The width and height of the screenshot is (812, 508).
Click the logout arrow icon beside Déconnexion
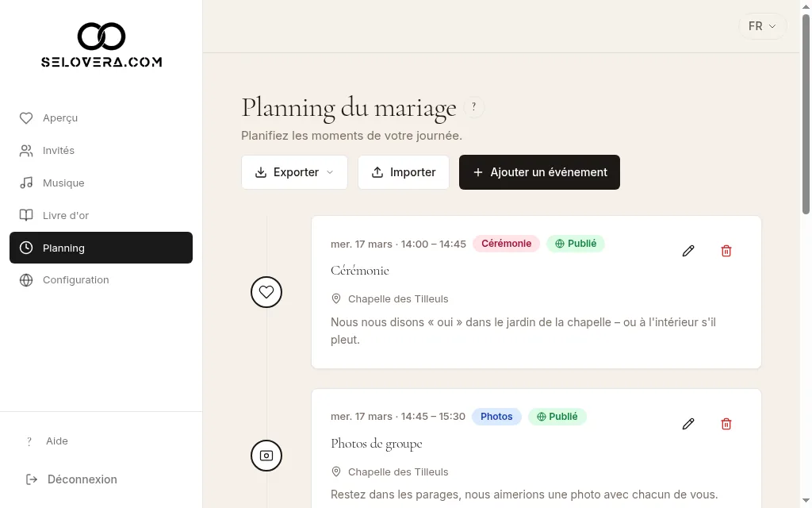32,479
